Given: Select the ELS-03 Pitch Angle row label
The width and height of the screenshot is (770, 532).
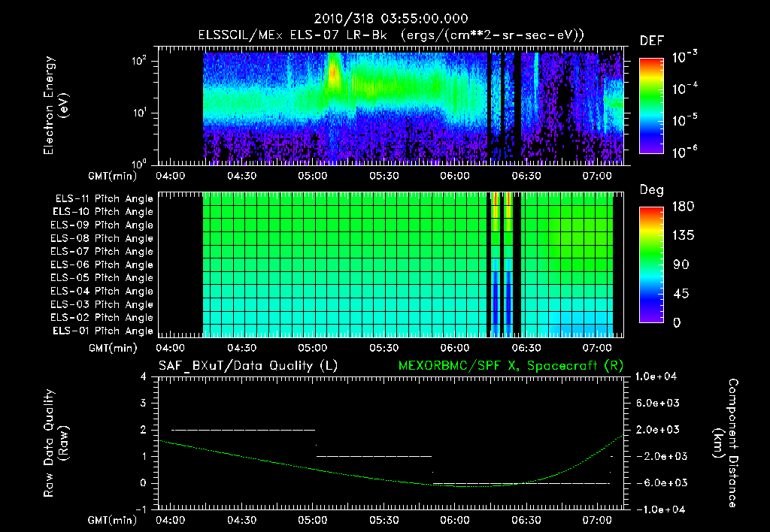Looking at the screenshot, I should (102, 304).
